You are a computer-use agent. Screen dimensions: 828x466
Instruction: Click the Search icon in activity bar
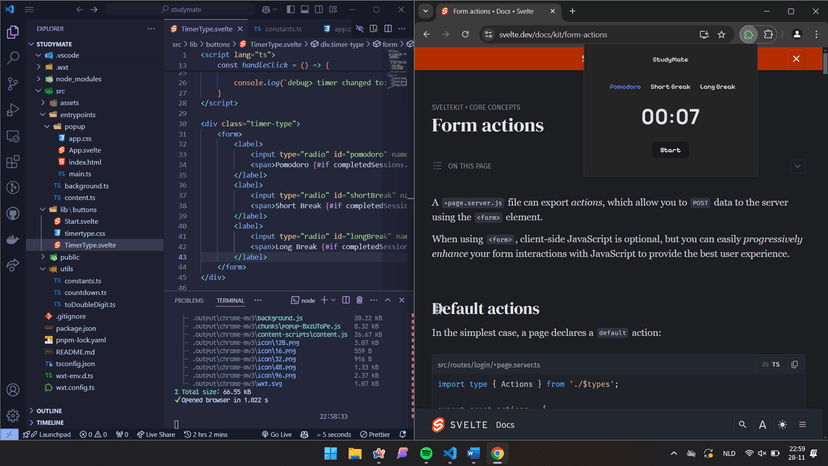(x=13, y=58)
